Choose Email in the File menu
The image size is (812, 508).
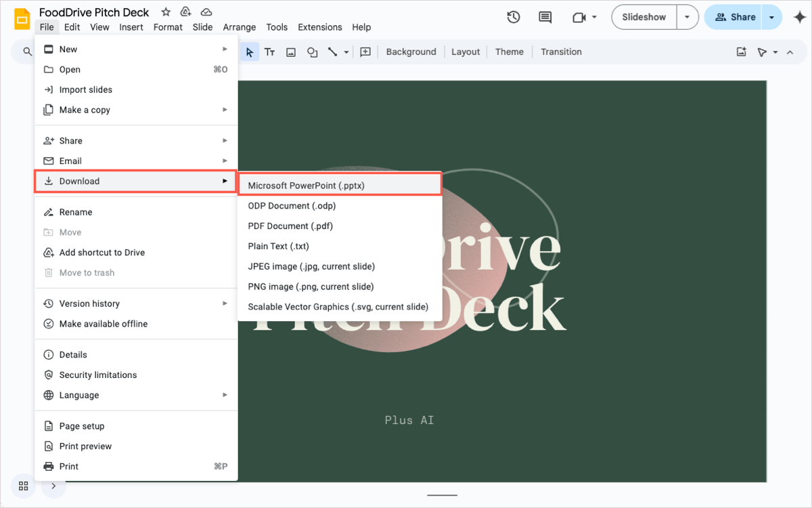pyautogui.click(x=136, y=161)
